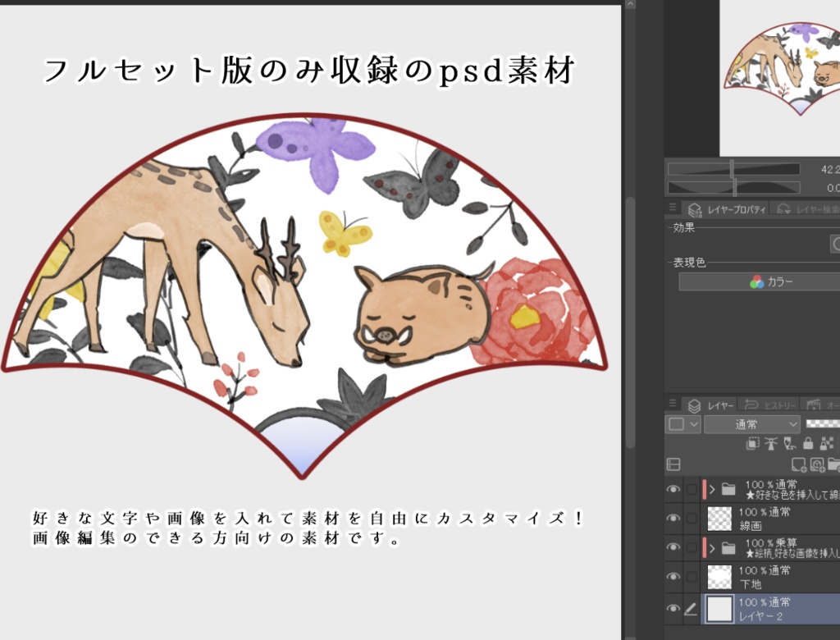The width and height of the screenshot is (840, 640).
Task: Click the border effect circle icon under 効果
Action: coord(836,244)
